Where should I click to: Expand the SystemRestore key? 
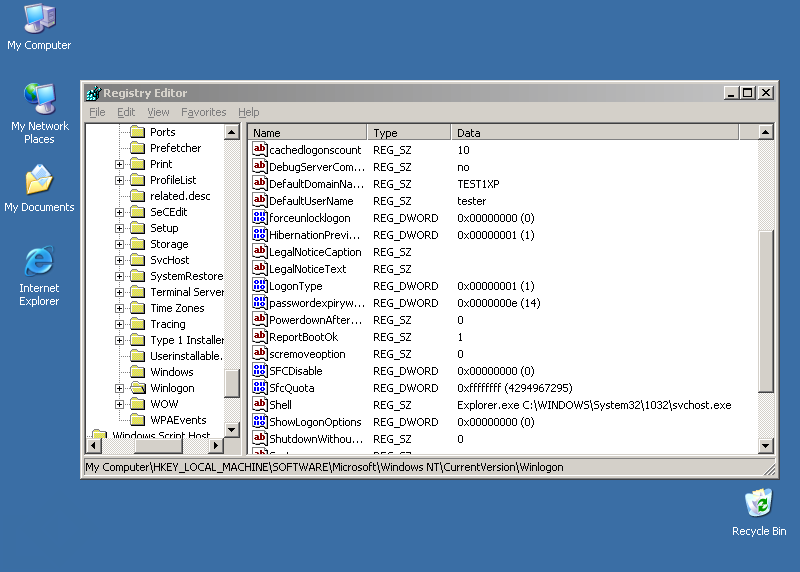[x=119, y=276]
